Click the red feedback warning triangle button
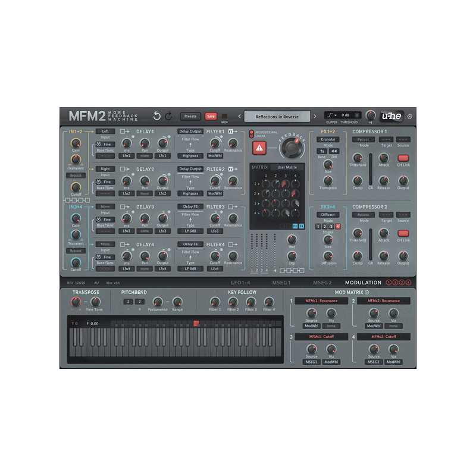This screenshot has height=476, width=476. point(259,148)
